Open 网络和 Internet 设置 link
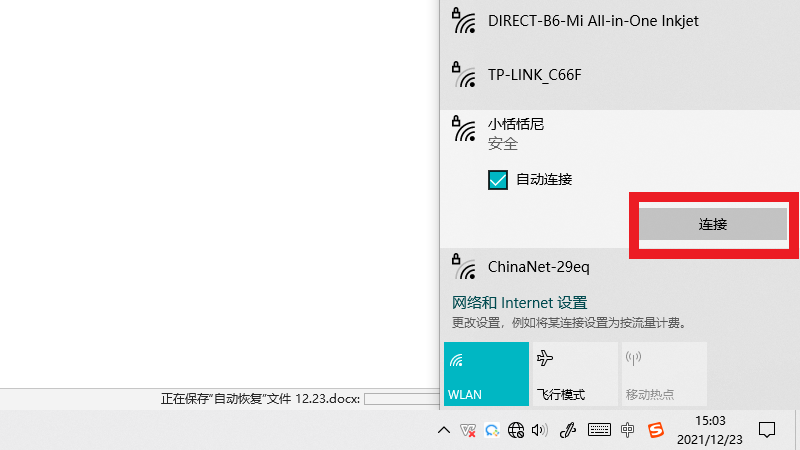This screenshot has height=450, width=800. click(x=519, y=302)
